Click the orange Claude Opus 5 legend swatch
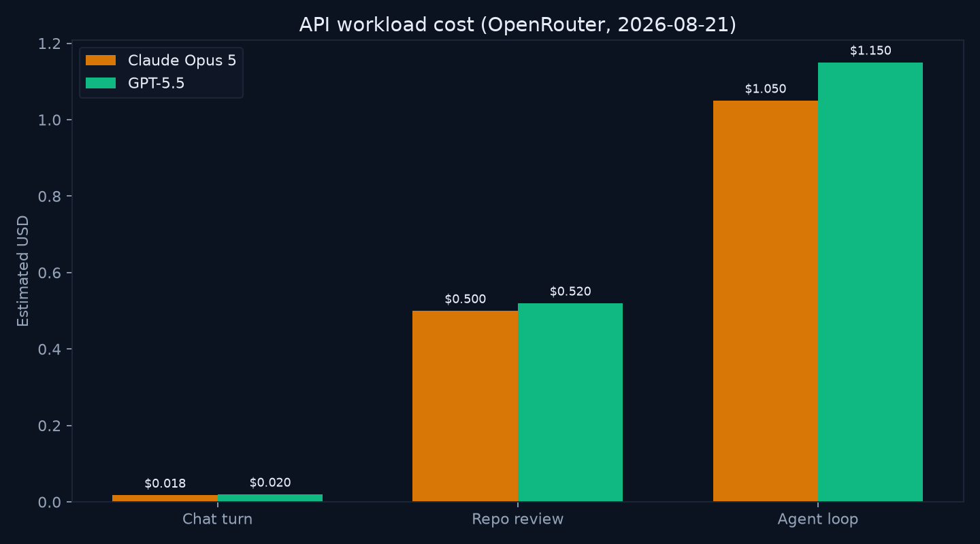Image resolution: width=980 pixels, height=544 pixels. (x=101, y=61)
